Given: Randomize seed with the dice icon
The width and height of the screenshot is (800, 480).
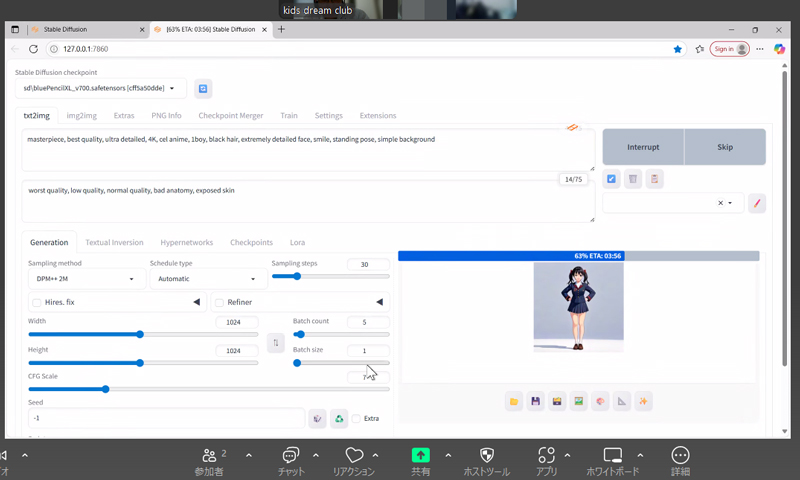Looking at the screenshot, I should pos(317,419).
